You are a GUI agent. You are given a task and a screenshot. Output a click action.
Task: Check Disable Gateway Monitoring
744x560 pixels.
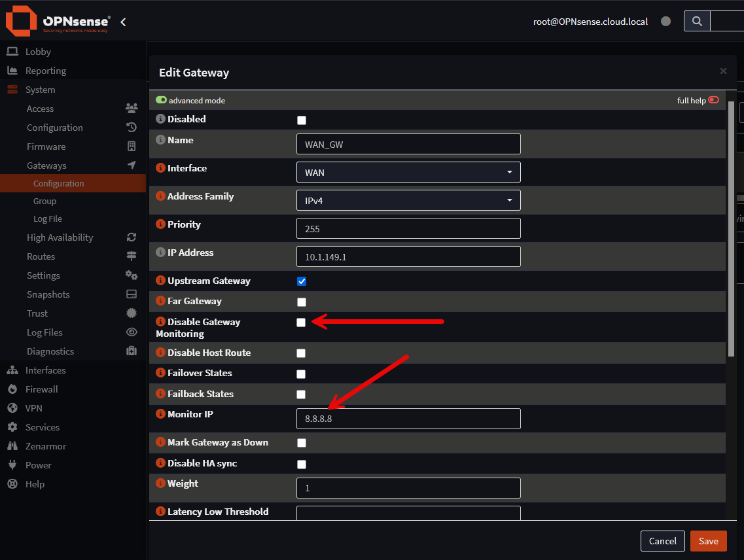click(x=301, y=323)
